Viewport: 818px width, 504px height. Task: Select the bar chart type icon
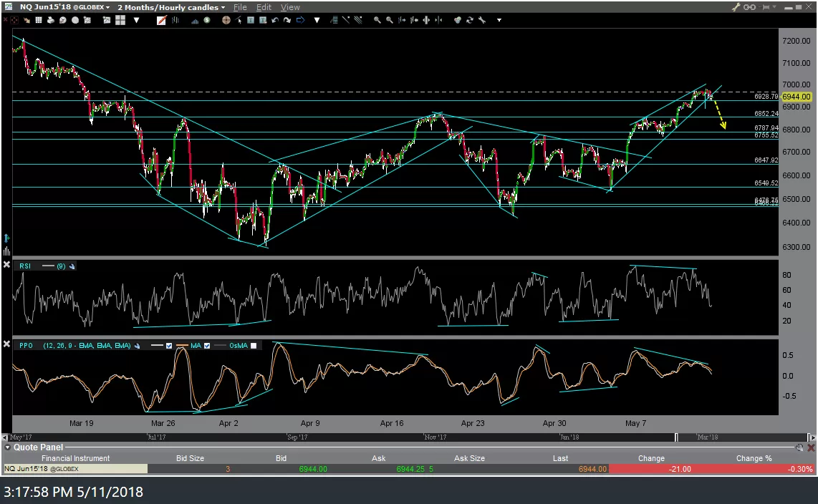pos(175,20)
